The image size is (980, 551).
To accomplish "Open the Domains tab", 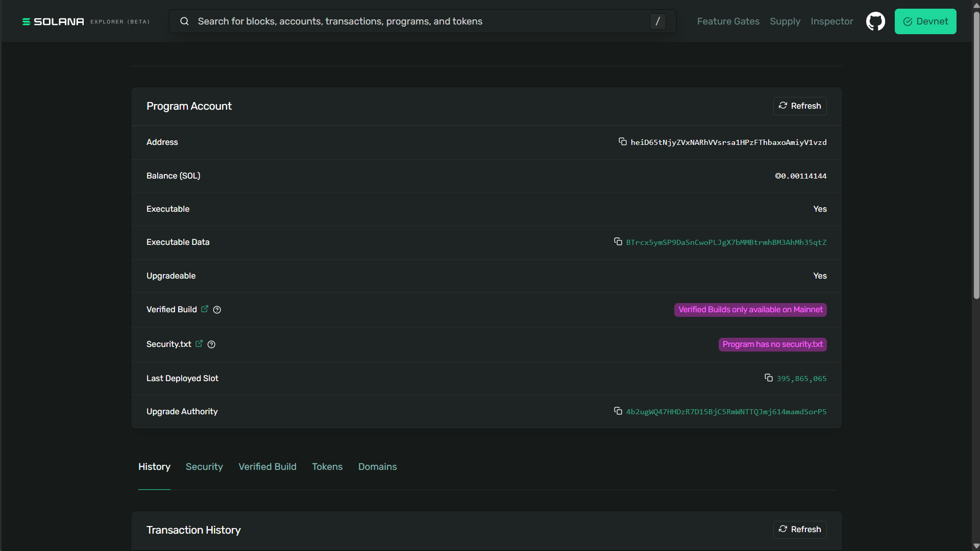I will (x=377, y=467).
